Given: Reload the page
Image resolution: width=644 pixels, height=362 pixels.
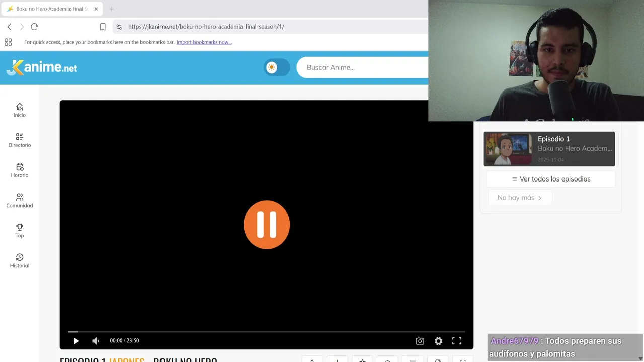Looking at the screenshot, I should [34, 27].
